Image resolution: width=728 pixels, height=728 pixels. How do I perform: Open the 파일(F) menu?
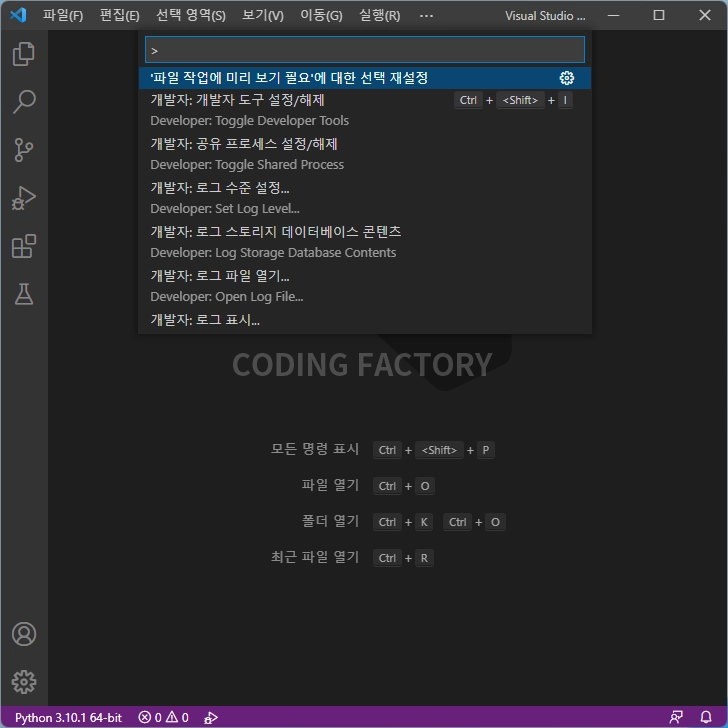[63, 15]
